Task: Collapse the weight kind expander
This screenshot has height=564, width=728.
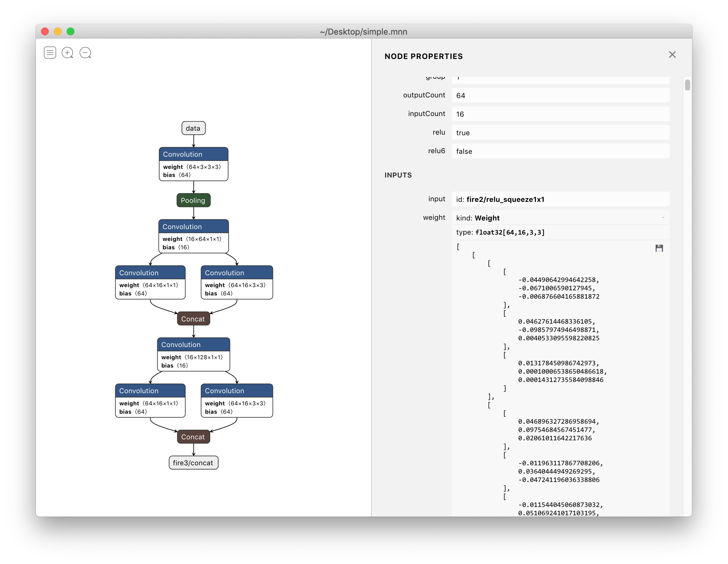Action: 663,218
